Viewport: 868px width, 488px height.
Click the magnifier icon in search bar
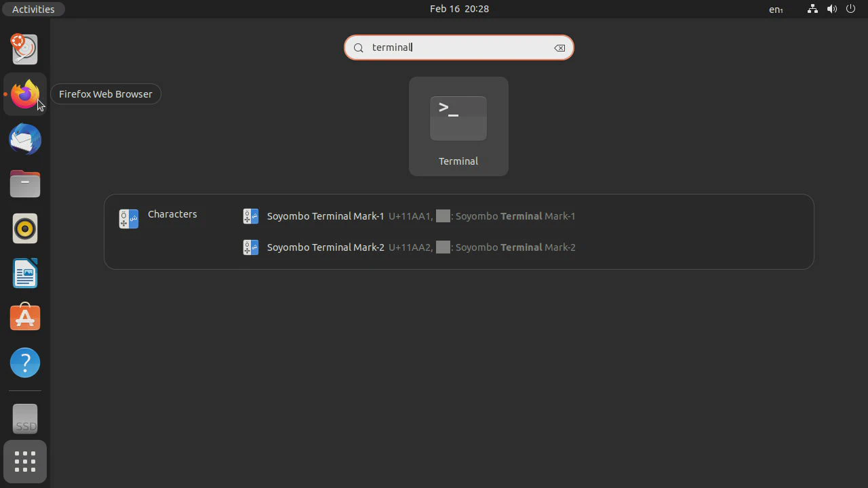[359, 48]
